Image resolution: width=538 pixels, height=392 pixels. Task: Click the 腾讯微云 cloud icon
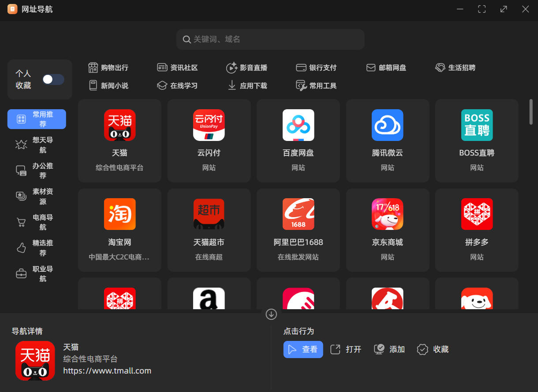pos(387,125)
